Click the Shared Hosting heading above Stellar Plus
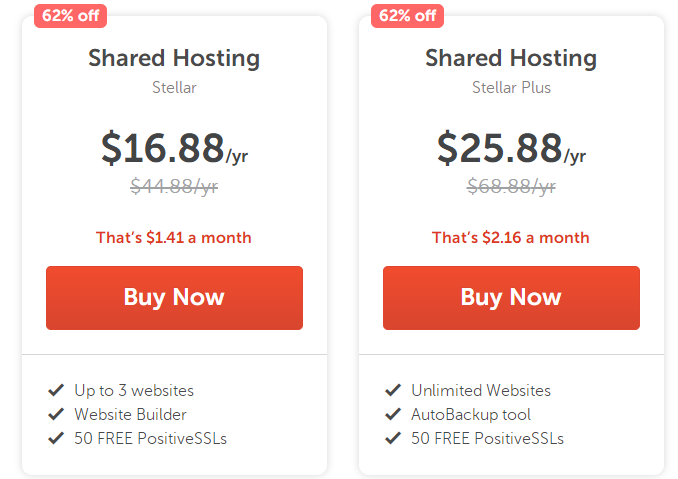The image size is (678, 479). pos(511,58)
